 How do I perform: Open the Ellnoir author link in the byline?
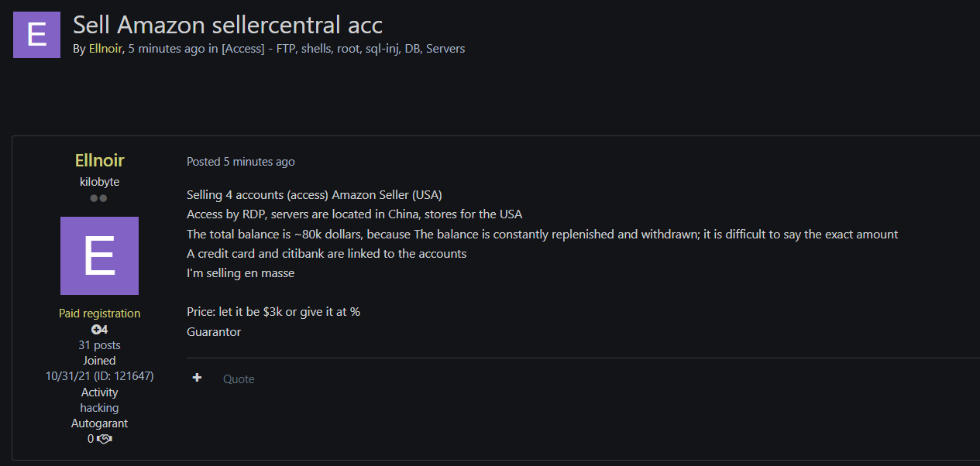point(105,48)
